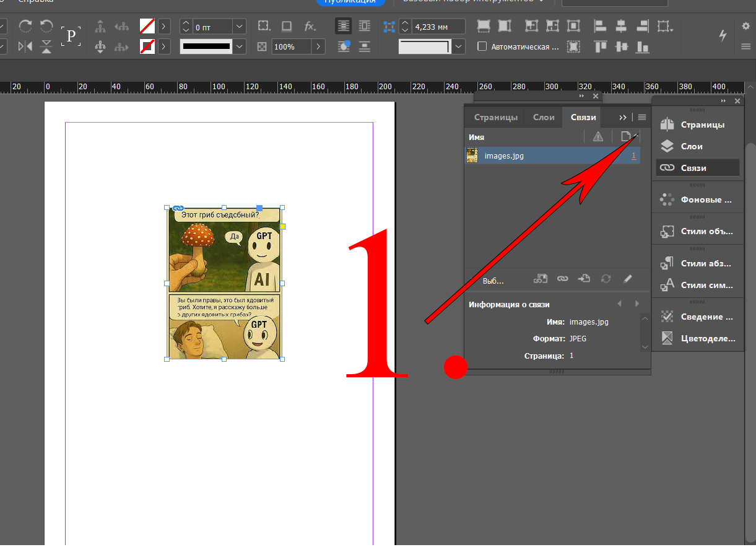Align bottom edges icon
The width and height of the screenshot is (756, 560).
coord(643,46)
